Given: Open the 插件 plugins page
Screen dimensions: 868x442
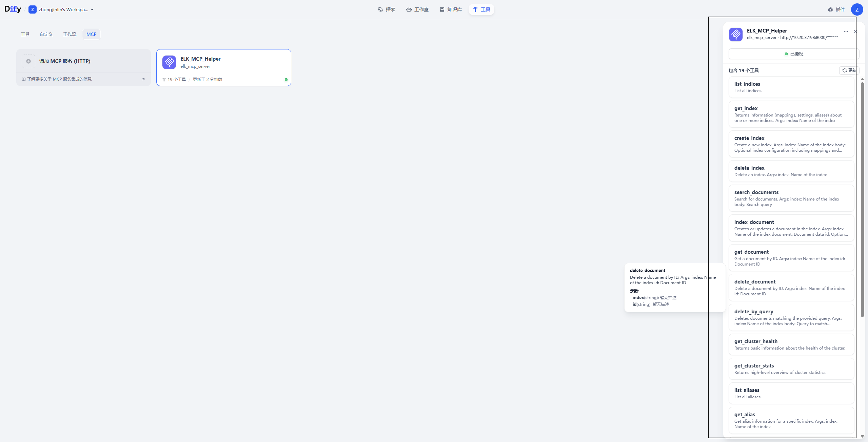Looking at the screenshot, I should [x=836, y=9].
